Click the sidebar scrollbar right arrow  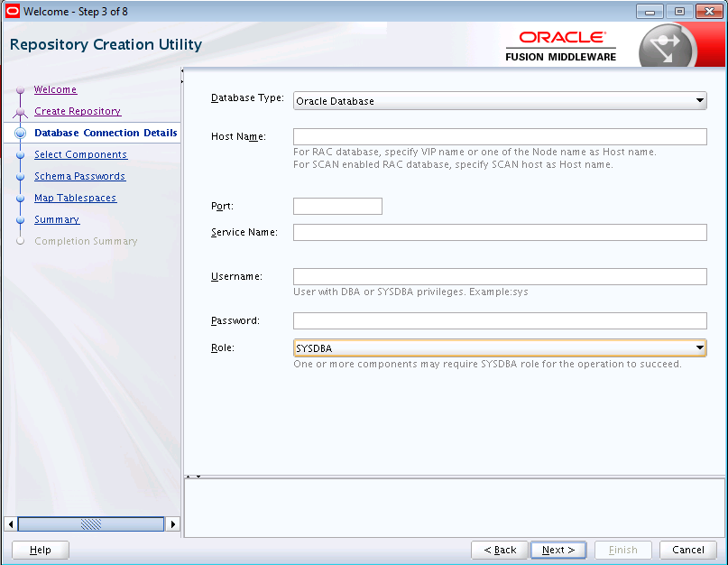(172, 524)
